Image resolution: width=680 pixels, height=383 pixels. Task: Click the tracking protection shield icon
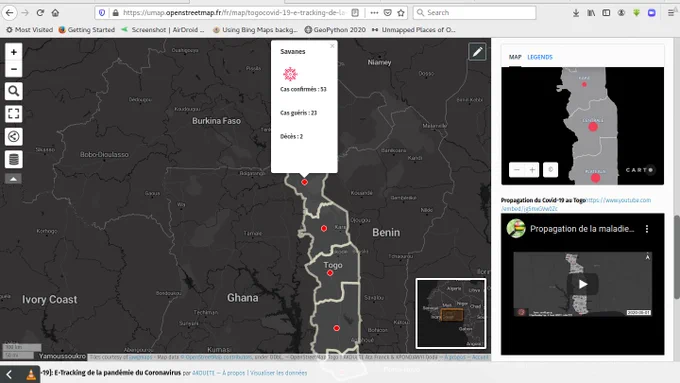(102, 13)
